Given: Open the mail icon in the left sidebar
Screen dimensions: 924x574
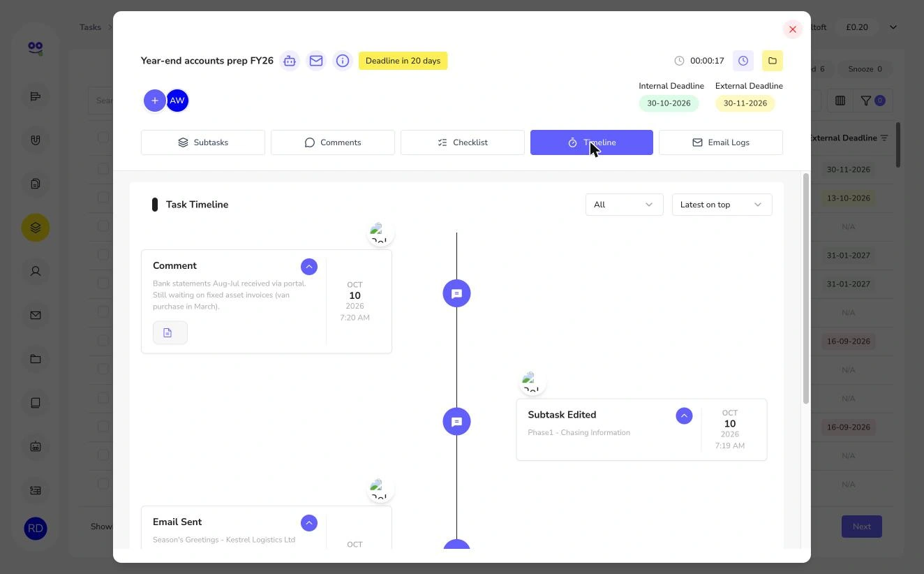Looking at the screenshot, I should pyautogui.click(x=36, y=315).
